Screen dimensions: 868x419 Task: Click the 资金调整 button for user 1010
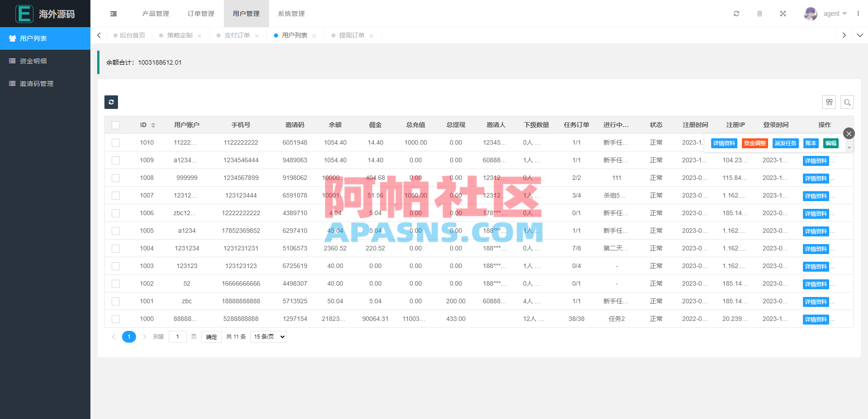[755, 143]
